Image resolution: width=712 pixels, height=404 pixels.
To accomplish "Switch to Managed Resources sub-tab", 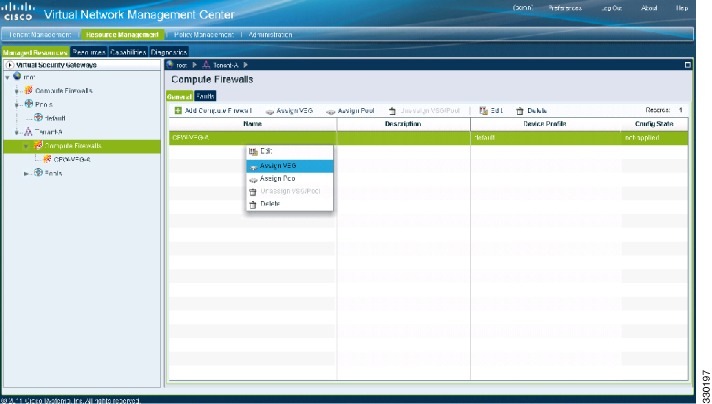I will tap(35, 52).
